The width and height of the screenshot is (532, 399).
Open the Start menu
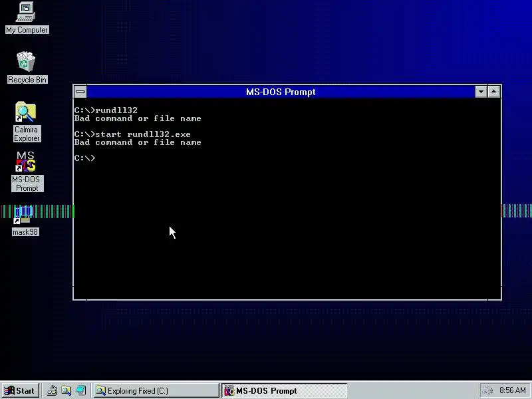(21, 390)
